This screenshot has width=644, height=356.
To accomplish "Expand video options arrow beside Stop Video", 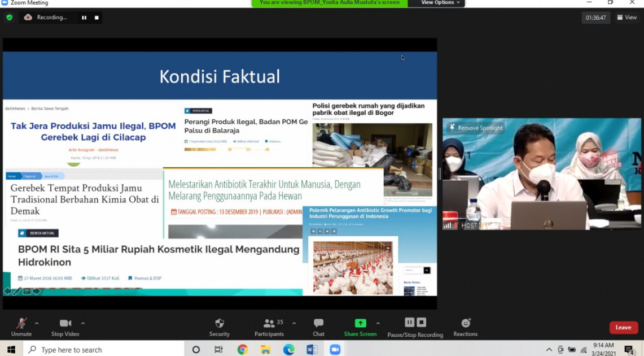I will pyautogui.click(x=83, y=323).
